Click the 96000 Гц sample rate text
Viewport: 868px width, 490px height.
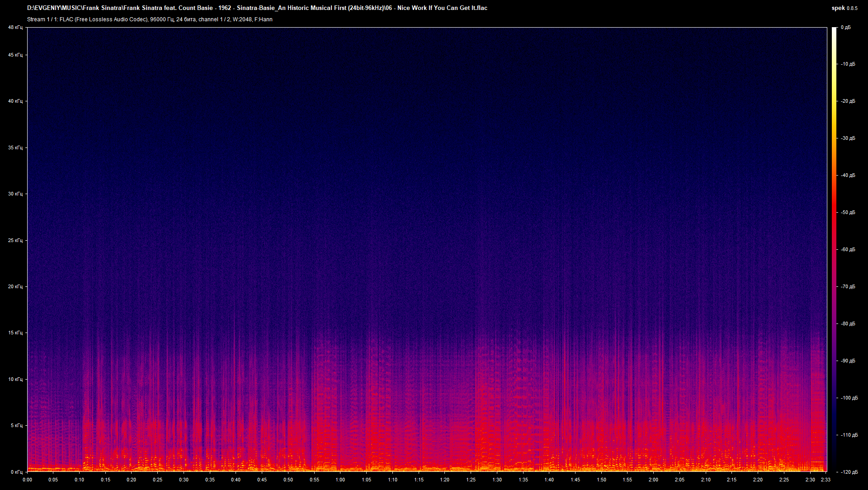pos(162,19)
